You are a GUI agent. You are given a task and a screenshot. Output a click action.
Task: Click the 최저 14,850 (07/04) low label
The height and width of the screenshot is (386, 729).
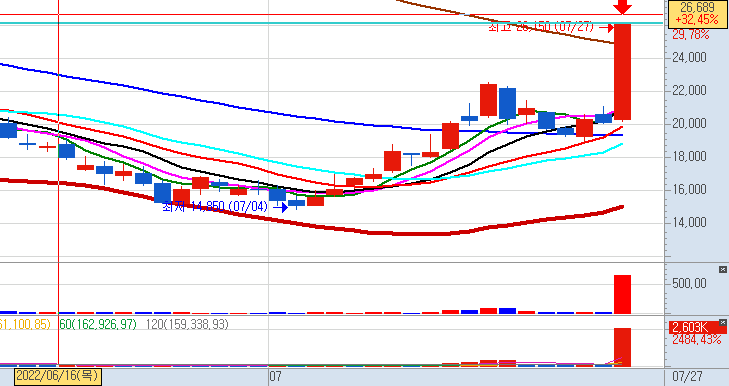215,206
